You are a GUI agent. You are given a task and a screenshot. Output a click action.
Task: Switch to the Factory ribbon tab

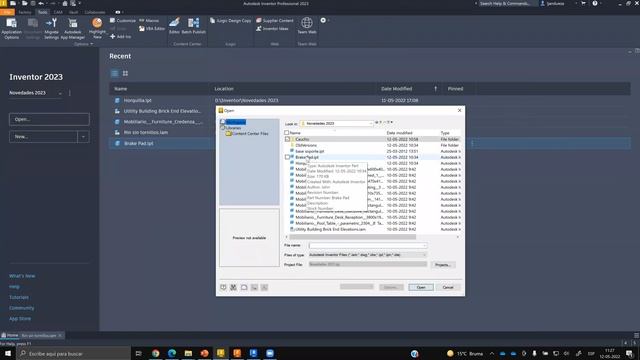(25, 12)
